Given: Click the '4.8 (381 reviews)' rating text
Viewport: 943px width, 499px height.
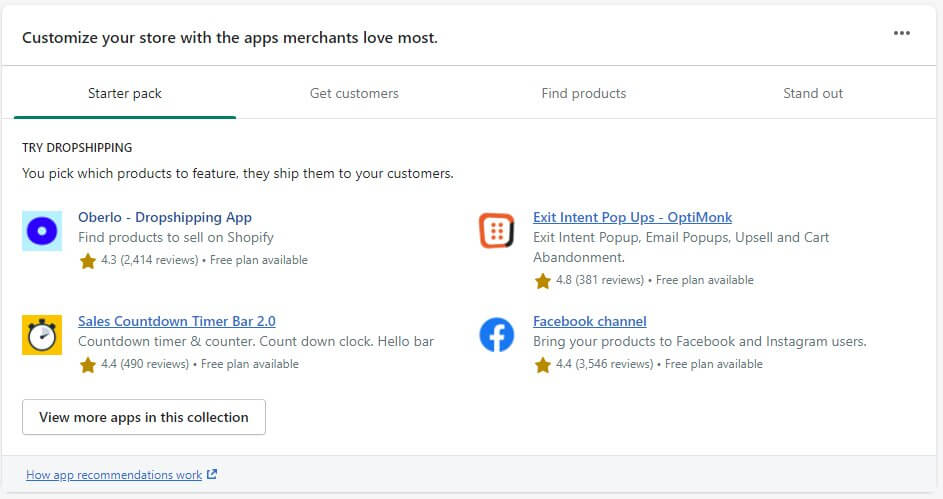Looking at the screenshot, I should pyautogui.click(x=600, y=280).
